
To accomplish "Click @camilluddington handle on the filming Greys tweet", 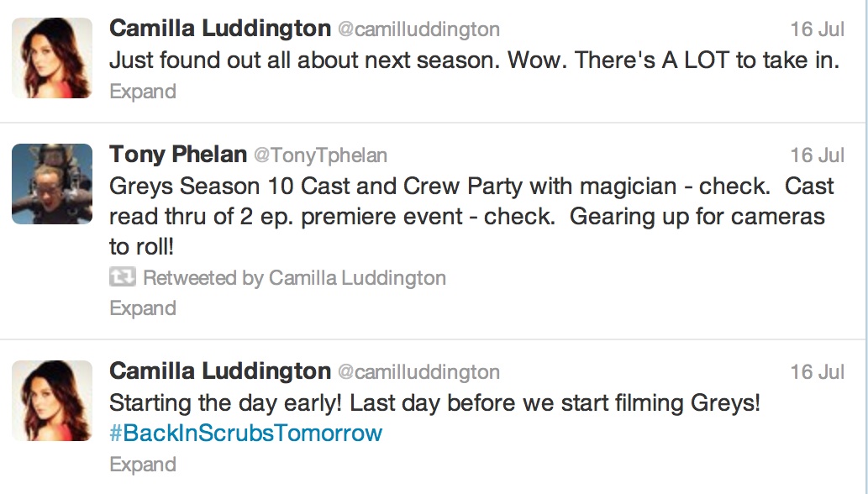I will coord(418,372).
